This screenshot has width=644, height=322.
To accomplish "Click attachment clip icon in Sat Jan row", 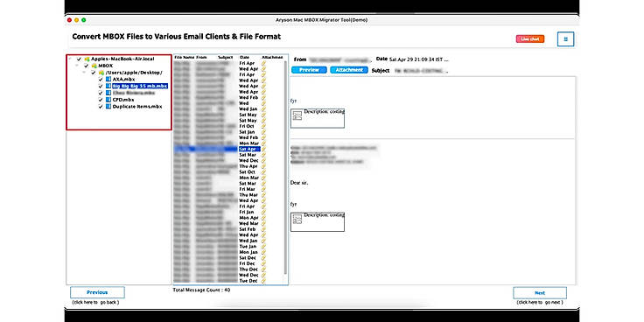I will click(x=263, y=132).
